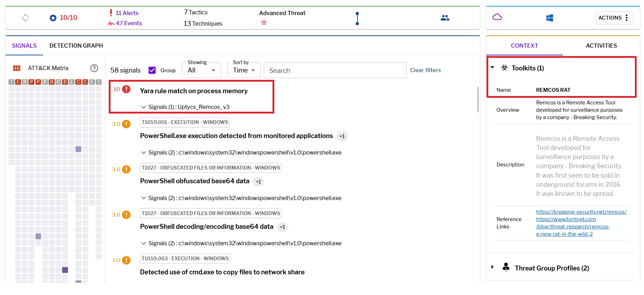Switch to the ACTIVITIES tab

[601, 46]
